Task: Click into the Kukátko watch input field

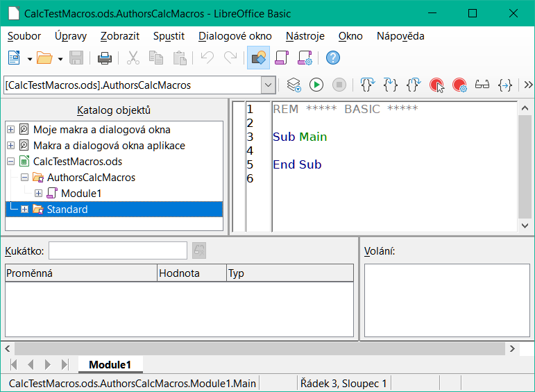Action: coord(118,250)
